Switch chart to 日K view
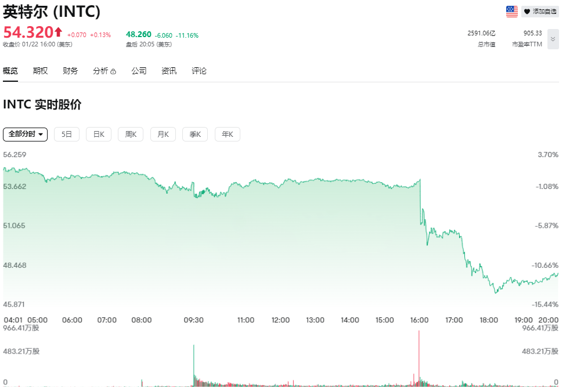This screenshot has height=392, width=566. coord(98,134)
